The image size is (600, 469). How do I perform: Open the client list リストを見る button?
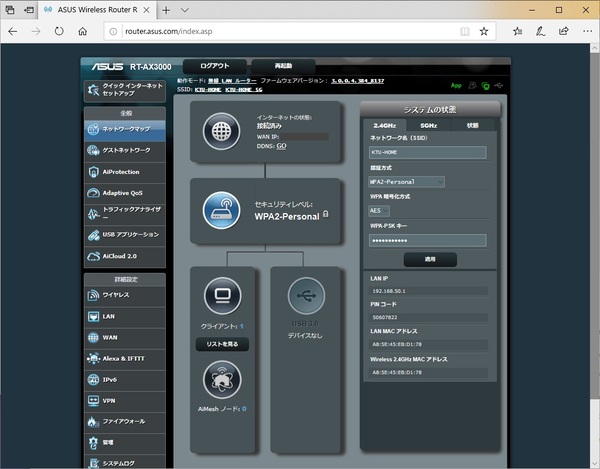click(222, 344)
